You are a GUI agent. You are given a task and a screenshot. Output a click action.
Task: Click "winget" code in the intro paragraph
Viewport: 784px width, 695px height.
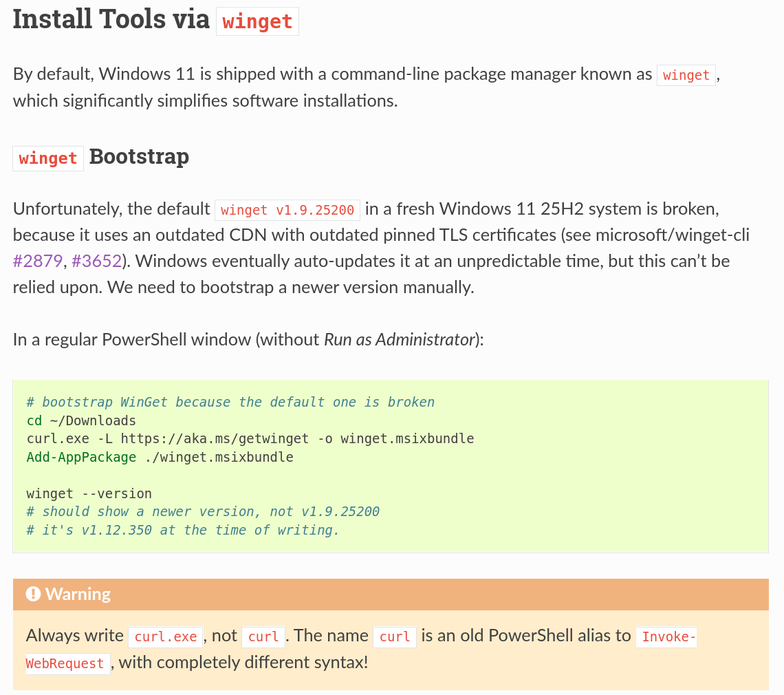pyautogui.click(x=686, y=75)
